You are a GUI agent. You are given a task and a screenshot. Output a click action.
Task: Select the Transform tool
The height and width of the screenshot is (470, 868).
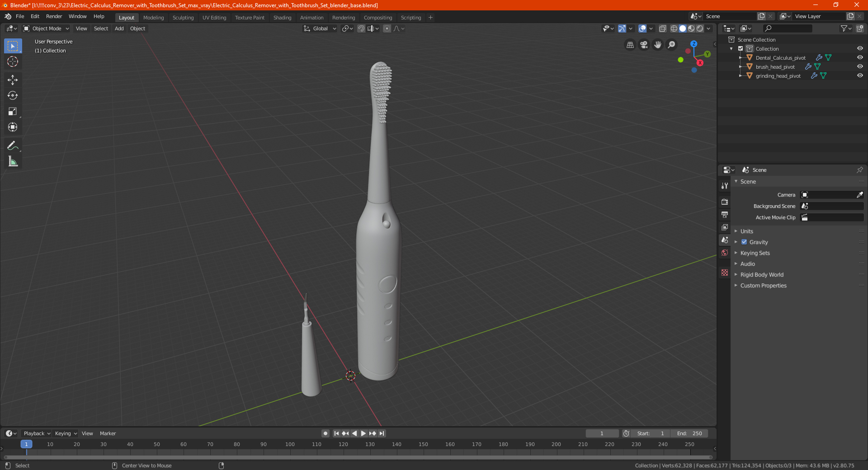[x=13, y=127]
